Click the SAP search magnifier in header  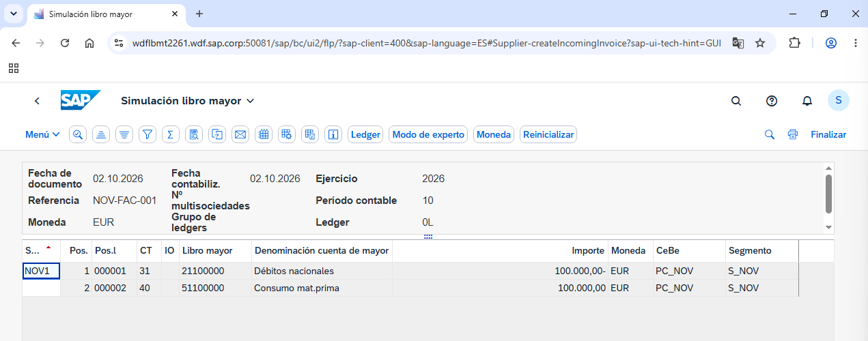[x=736, y=101]
